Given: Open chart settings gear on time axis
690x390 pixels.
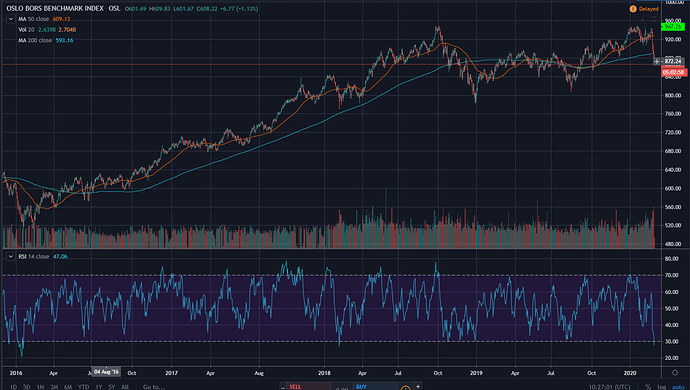Looking at the screenshot, I should point(675,373).
